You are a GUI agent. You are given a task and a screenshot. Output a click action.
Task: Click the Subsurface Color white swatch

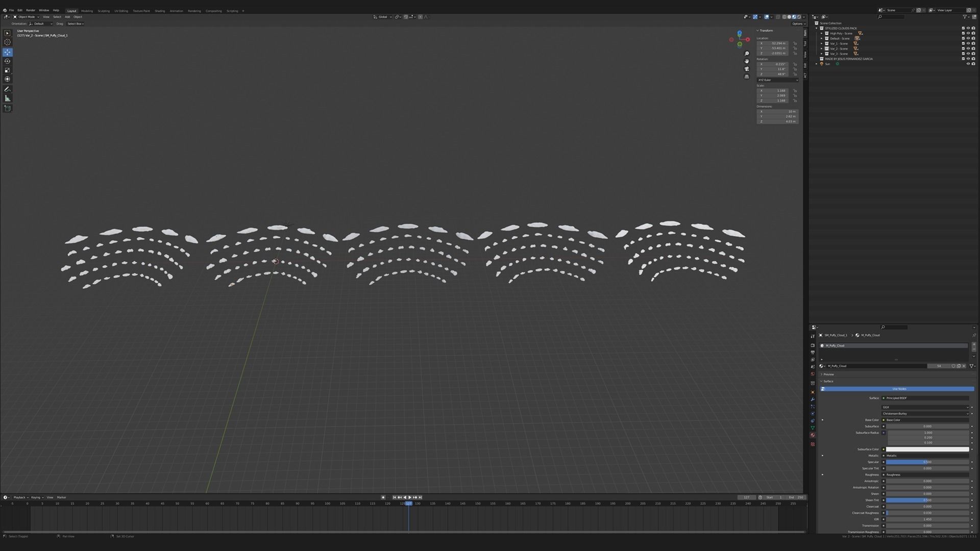click(927, 449)
